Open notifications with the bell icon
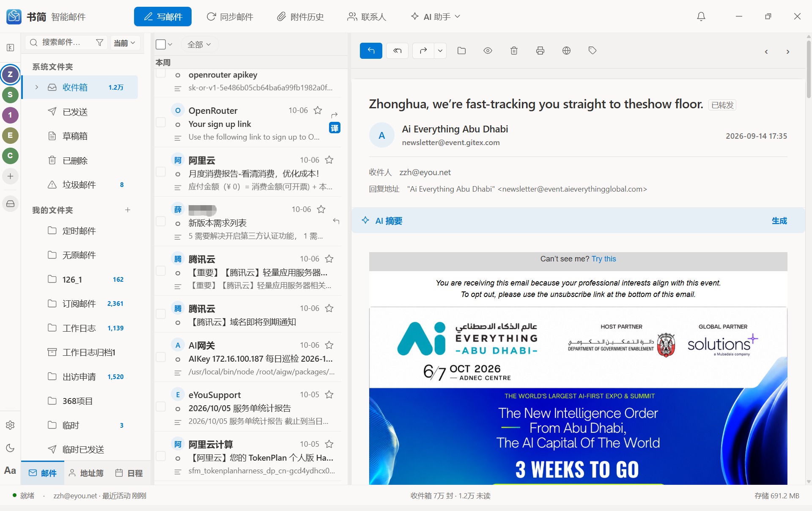Viewport: 812px width, 511px height. click(x=701, y=16)
